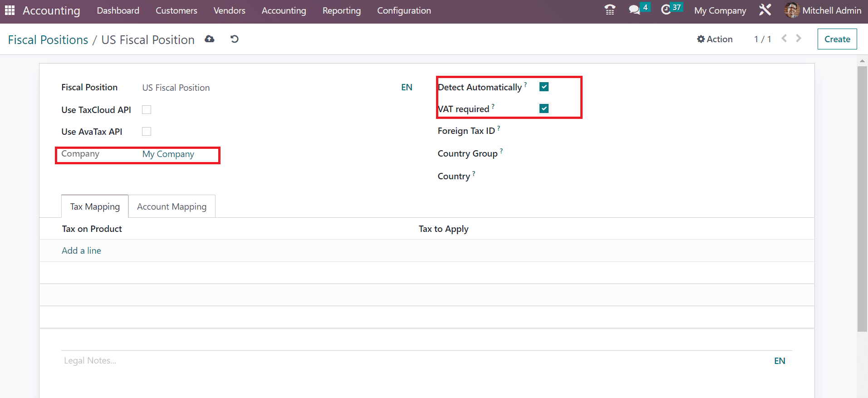Click the Fiscal Positions breadcrumb link
Viewport: 868px width, 398px height.
[48, 40]
